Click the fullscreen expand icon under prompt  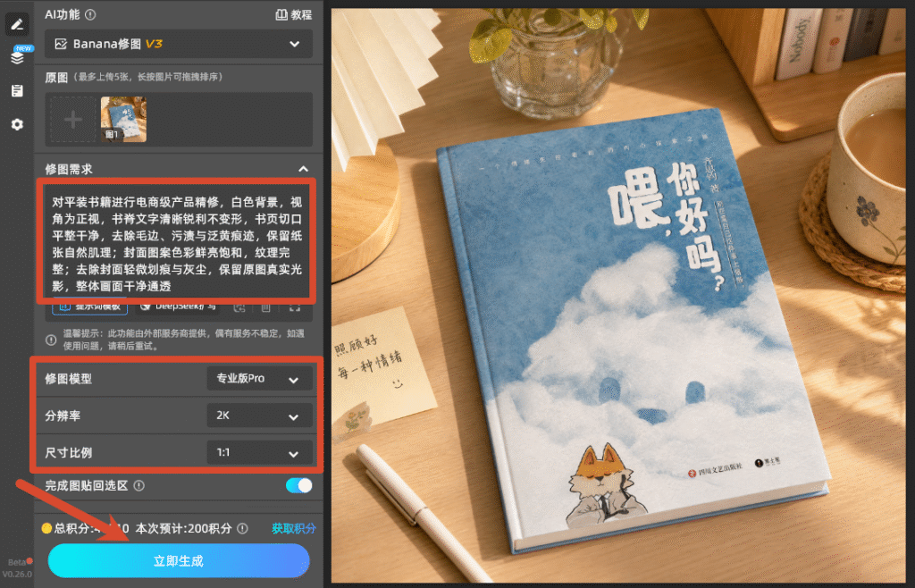click(295, 307)
